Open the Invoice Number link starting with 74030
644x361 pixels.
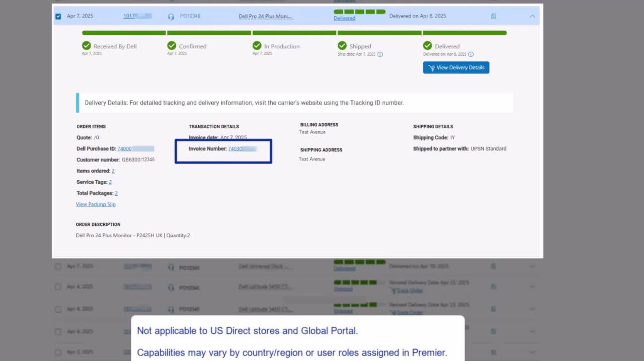(243, 148)
